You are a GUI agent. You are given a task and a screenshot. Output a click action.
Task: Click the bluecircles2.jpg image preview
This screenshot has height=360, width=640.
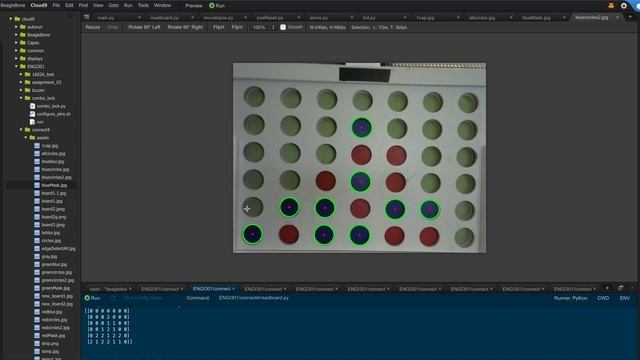pos(359,158)
